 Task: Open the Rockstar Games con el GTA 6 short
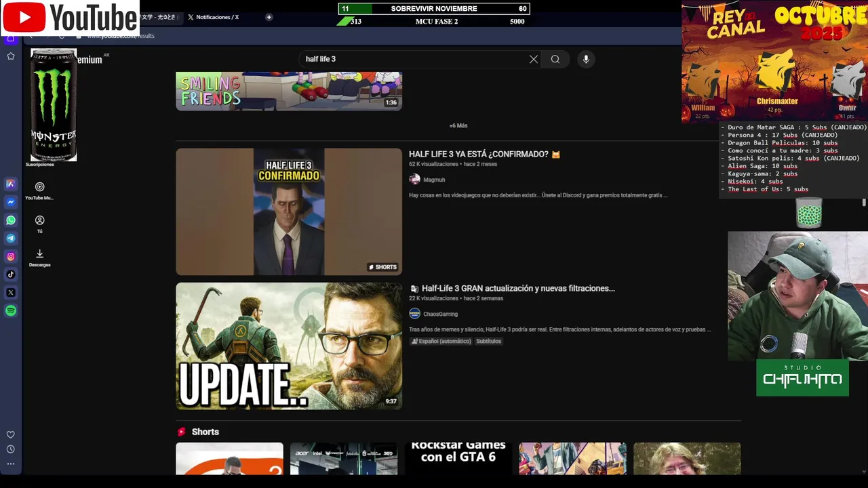(458, 459)
